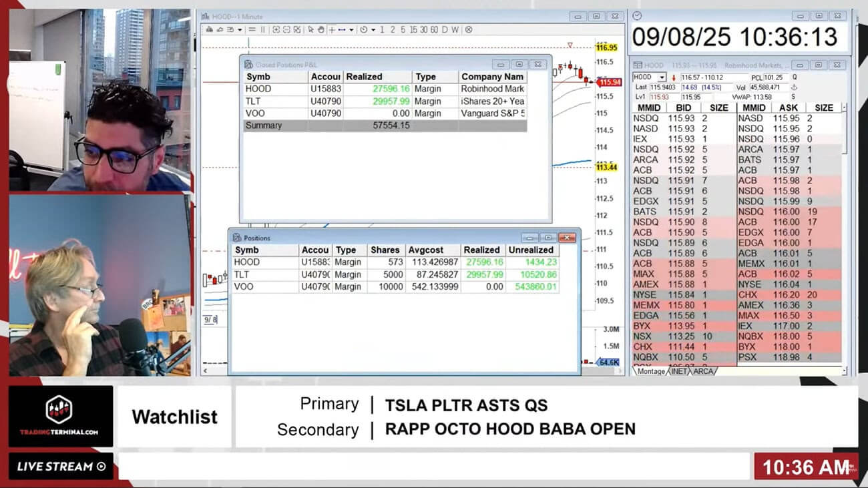The height and width of the screenshot is (488, 868).
Task: Sort positions by Unrealized column header
Action: point(531,250)
